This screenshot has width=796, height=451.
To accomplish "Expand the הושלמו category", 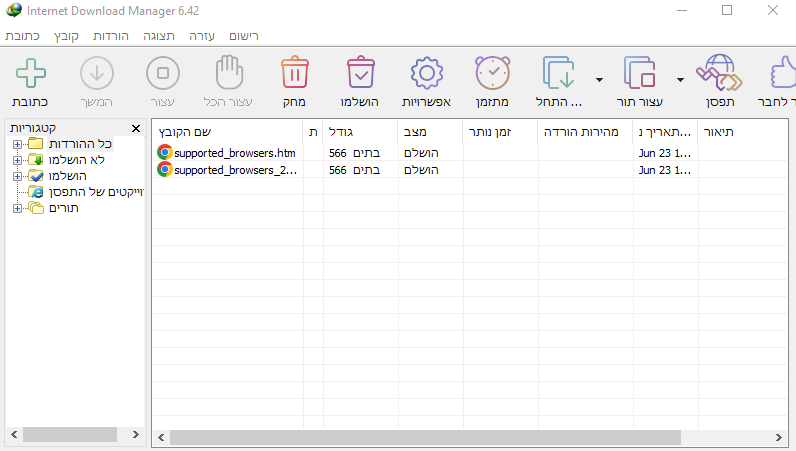I will (x=17, y=177).
